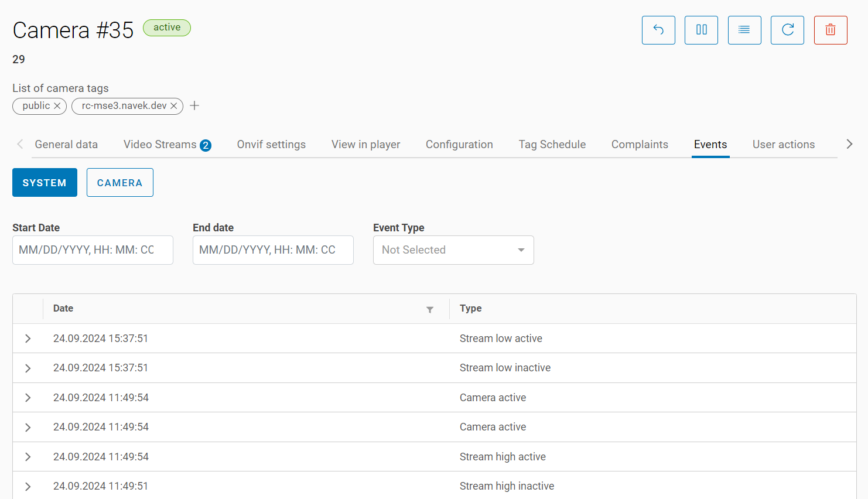
Task: Expand the Stream high active event row
Action: 28,457
